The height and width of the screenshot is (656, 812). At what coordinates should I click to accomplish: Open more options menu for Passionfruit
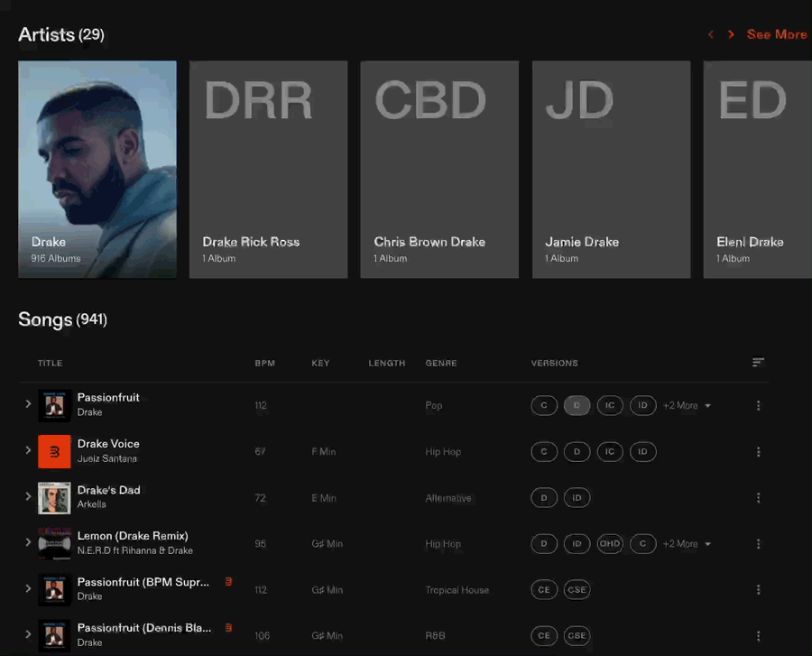point(758,405)
